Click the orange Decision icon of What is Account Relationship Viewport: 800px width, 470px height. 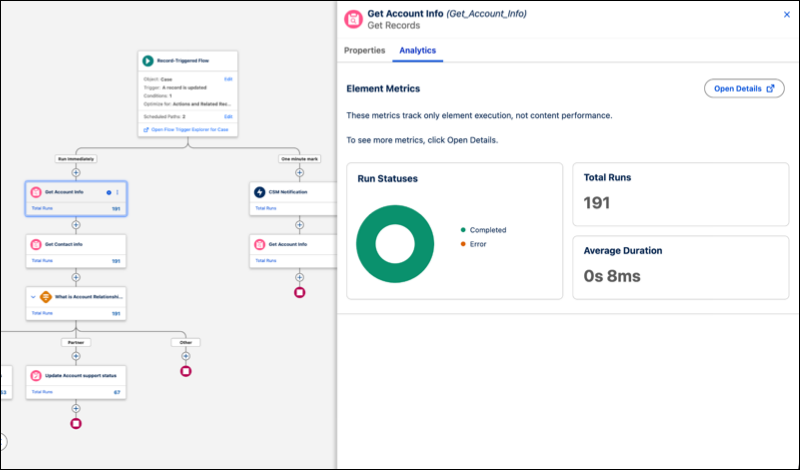coord(46,296)
